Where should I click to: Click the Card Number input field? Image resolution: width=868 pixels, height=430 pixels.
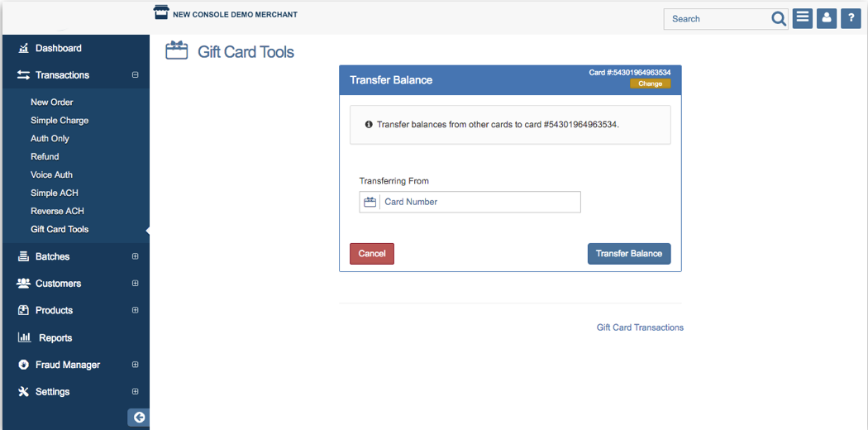[x=479, y=202]
